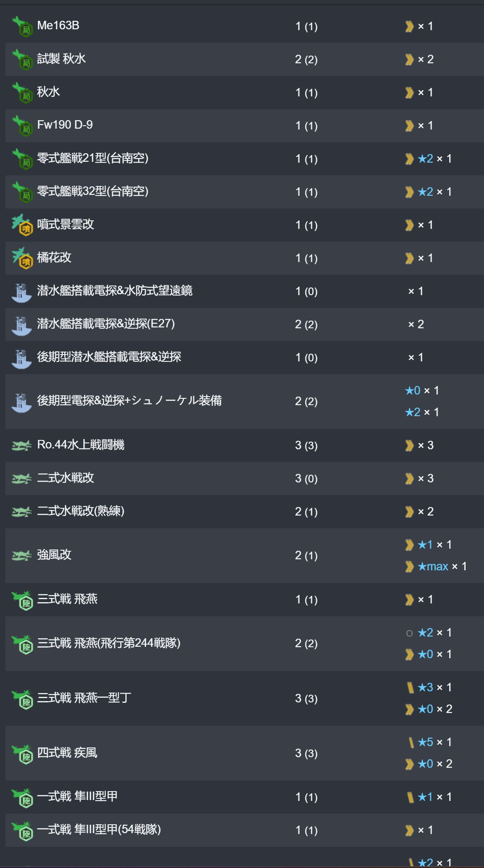The height and width of the screenshot is (868, 484).
Task: Click the 潜水艦搭載電探&水防式望遠鏡 submarine radar icon
Action: [x=22, y=292]
